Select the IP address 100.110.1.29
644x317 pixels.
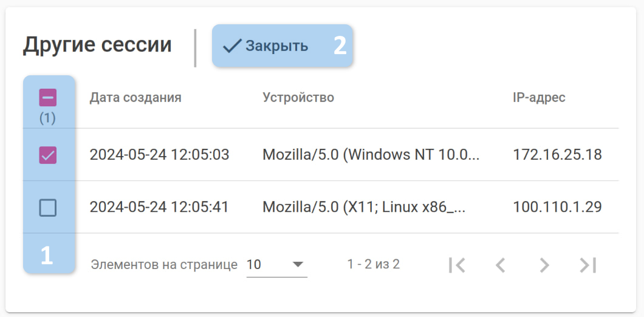click(x=557, y=208)
